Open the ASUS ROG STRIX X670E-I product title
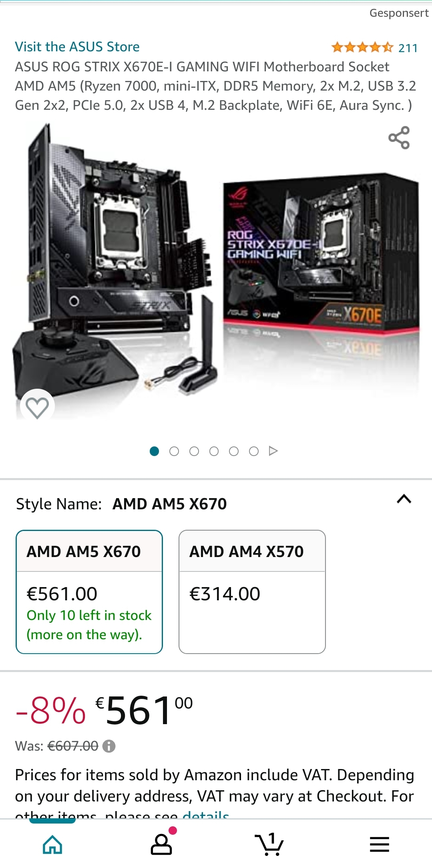 point(215,86)
